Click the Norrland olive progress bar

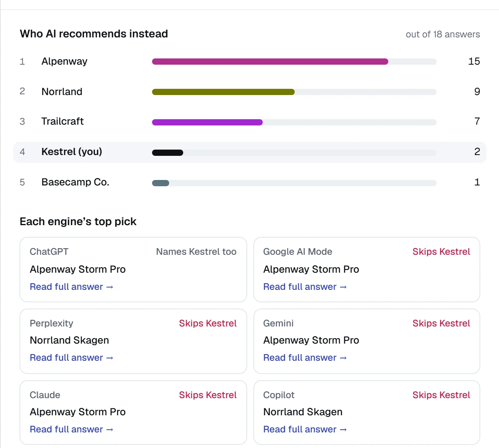223,92
